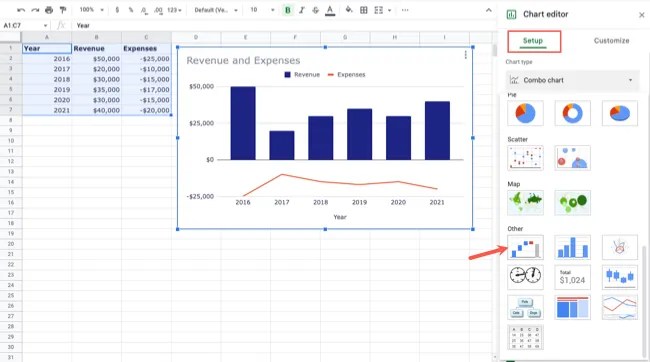Select the Revenue header cell
Image resolution: width=650 pixels, height=362 pixels.
(x=97, y=49)
